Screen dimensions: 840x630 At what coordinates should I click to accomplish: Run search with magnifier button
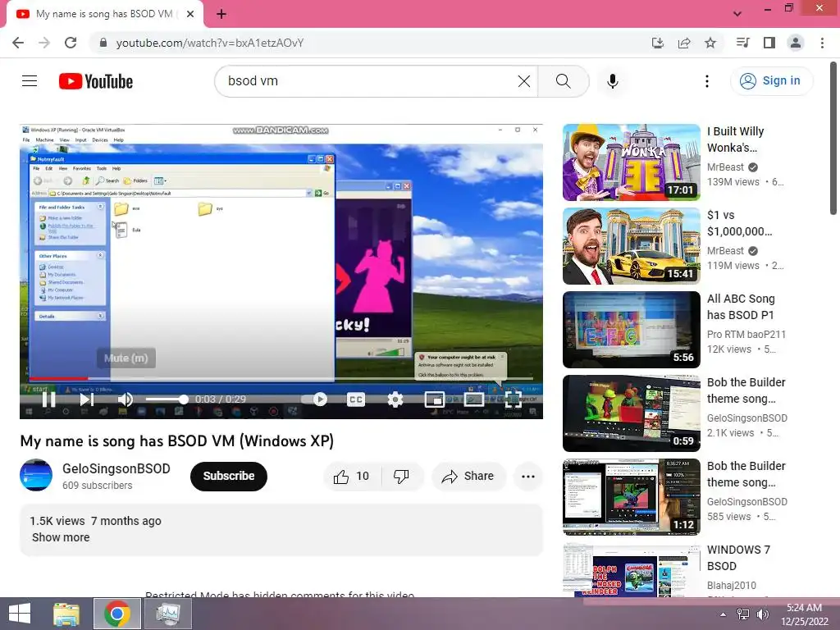point(563,81)
